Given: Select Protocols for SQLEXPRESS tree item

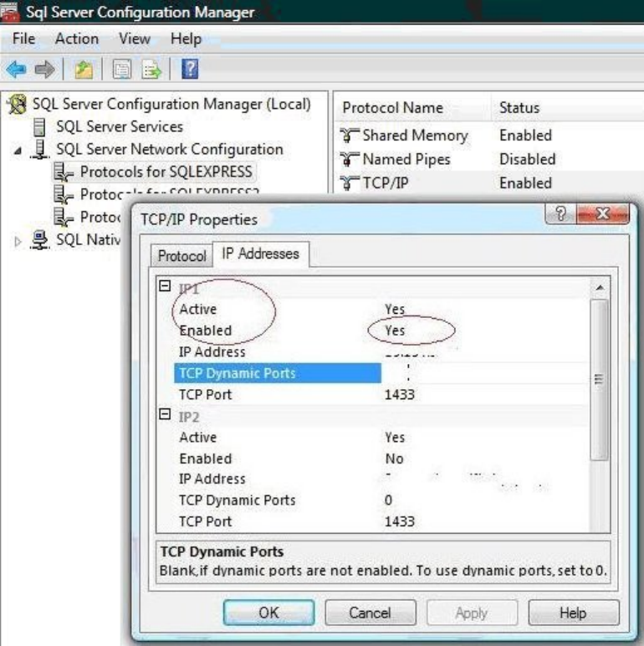Looking at the screenshot, I should pos(166,172).
